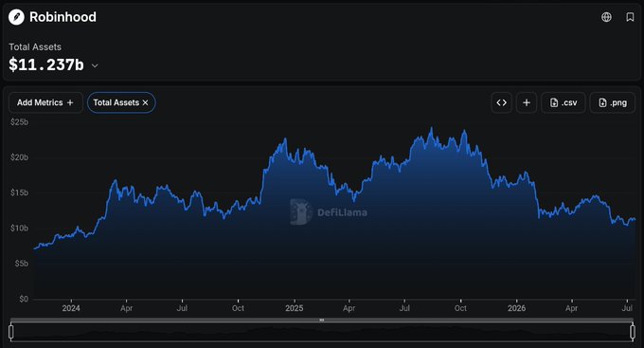
Task: Open the globe website icon
Action: pyautogui.click(x=606, y=17)
